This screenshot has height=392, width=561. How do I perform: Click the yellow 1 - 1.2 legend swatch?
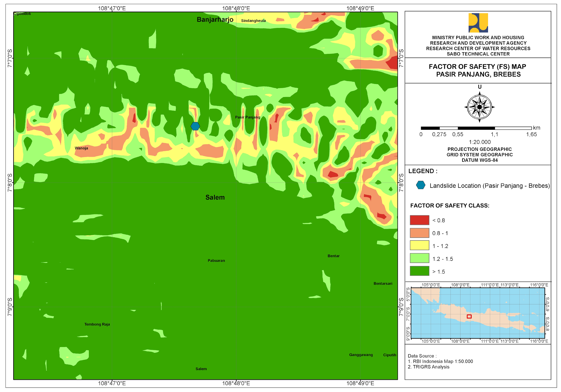tap(419, 245)
